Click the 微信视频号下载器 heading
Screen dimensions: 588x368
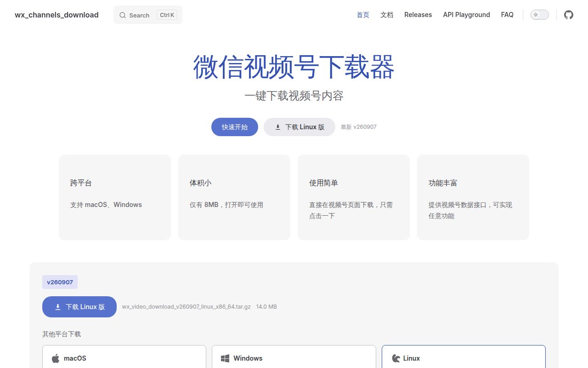point(294,67)
